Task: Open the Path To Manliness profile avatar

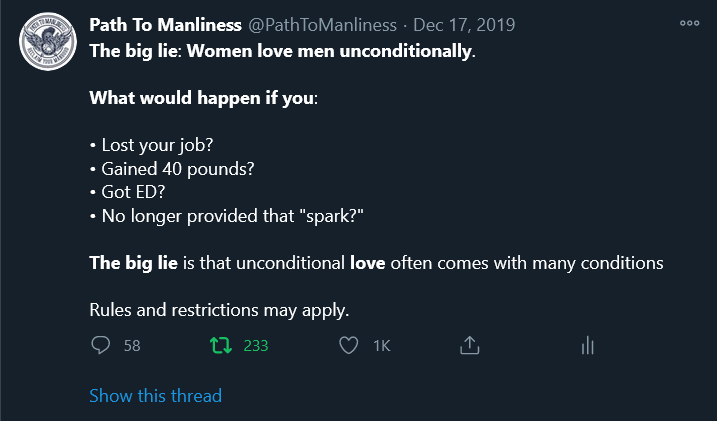Action: (48, 42)
